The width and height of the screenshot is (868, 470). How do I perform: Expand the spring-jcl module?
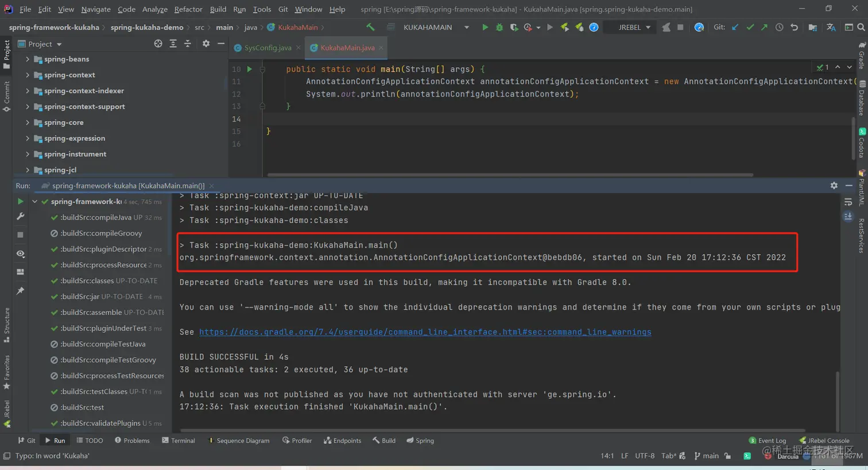point(28,170)
